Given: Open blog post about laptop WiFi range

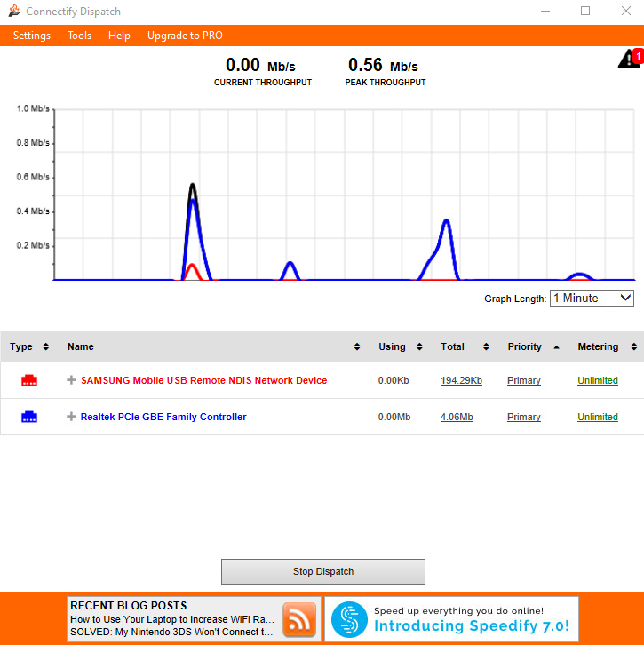Looking at the screenshot, I should [x=172, y=619].
